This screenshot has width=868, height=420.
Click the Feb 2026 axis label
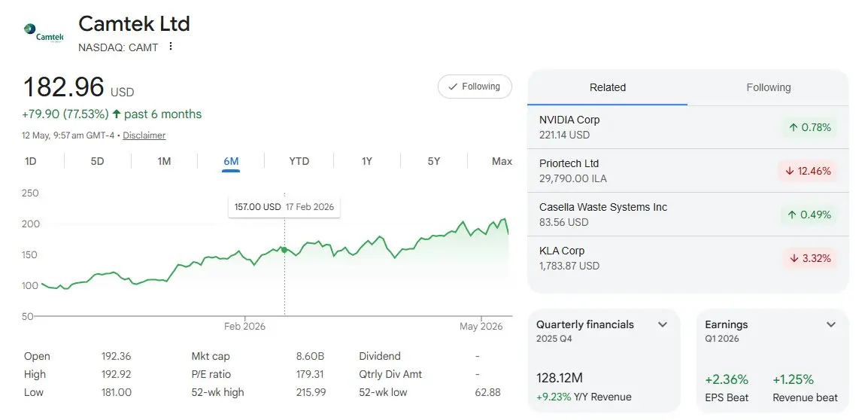point(244,327)
